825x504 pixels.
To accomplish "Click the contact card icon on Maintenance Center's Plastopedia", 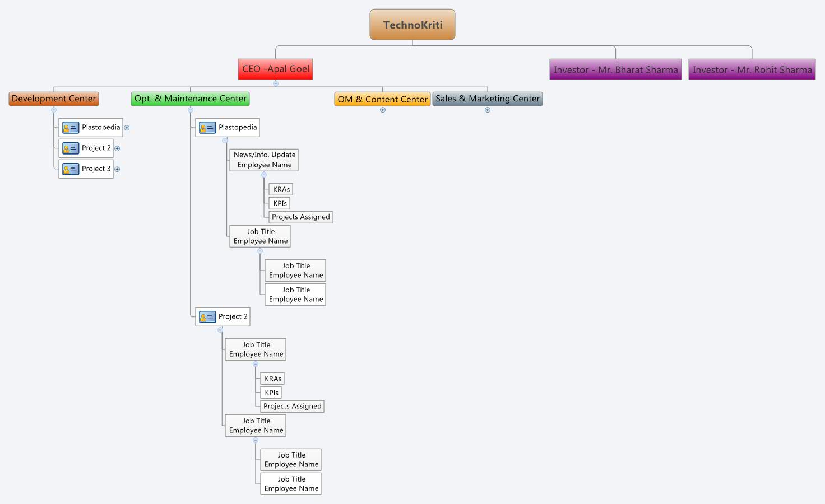I will [207, 127].
